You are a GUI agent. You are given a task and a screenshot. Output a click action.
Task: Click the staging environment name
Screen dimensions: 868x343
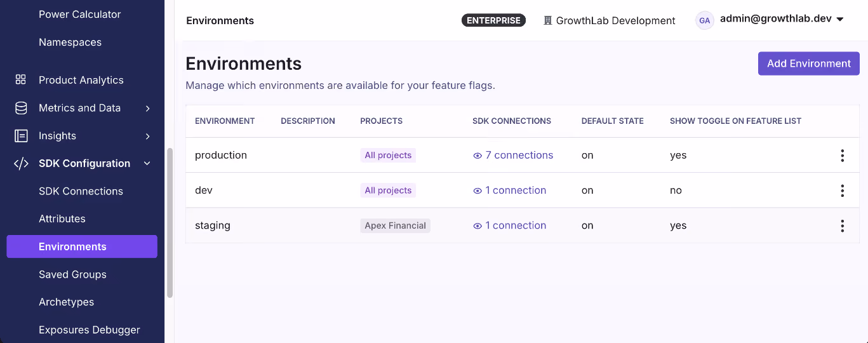[213, 225]
